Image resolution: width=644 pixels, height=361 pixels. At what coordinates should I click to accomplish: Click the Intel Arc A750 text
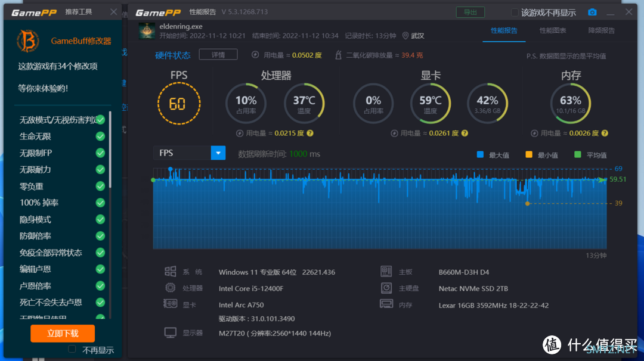(x=241, y=305)
